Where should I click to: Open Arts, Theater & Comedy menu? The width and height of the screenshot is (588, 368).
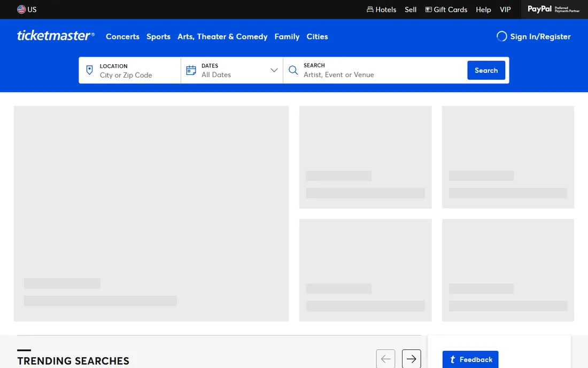(222, 36)
